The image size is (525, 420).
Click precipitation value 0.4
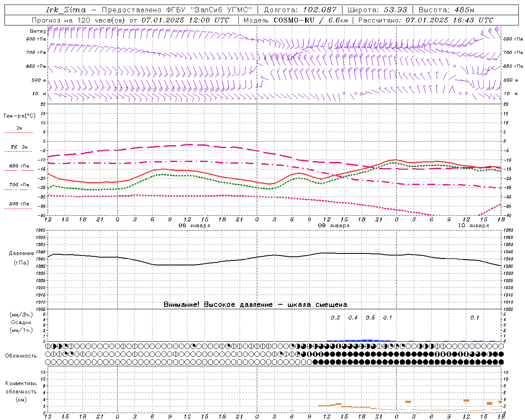tap(353, 318)
